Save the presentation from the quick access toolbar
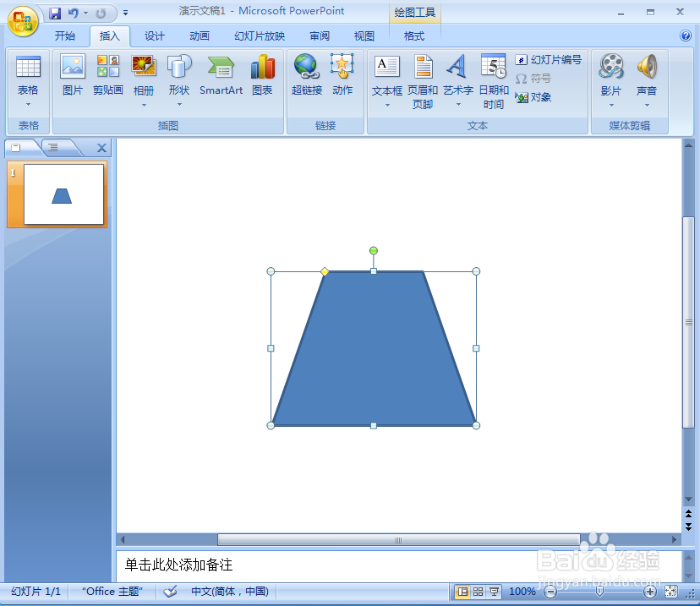The image size is (700, 606). pyautogui.click(x=55, y=14)
